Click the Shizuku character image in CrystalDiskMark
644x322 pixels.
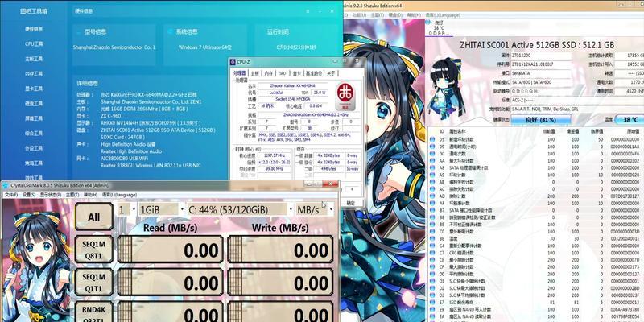point(35,260)
